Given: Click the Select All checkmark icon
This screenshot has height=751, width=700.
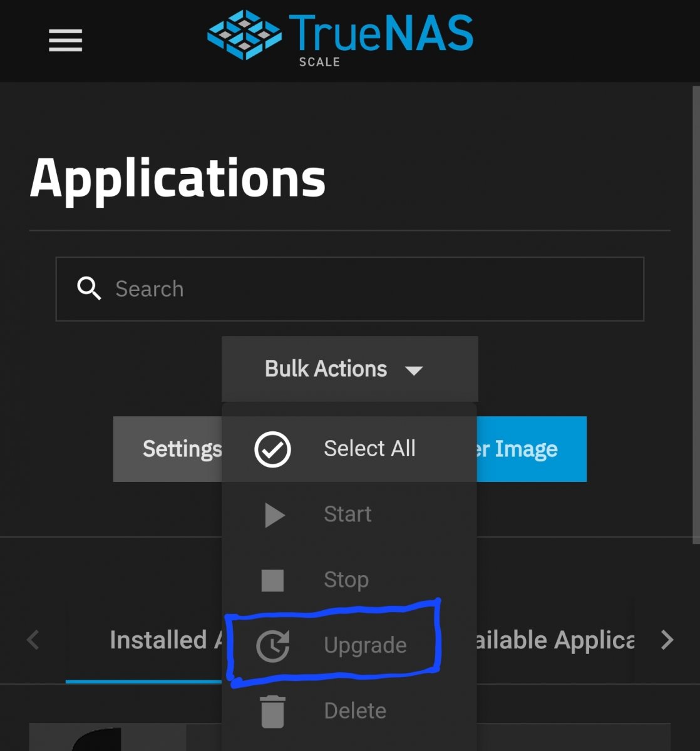Looking at the screenshot, I should point(272,449).
